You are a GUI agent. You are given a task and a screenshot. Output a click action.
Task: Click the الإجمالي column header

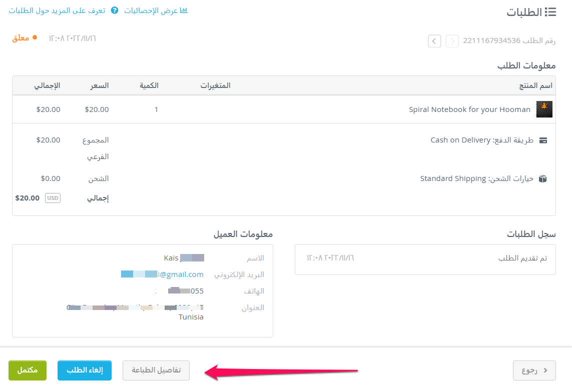click(47, 85)
